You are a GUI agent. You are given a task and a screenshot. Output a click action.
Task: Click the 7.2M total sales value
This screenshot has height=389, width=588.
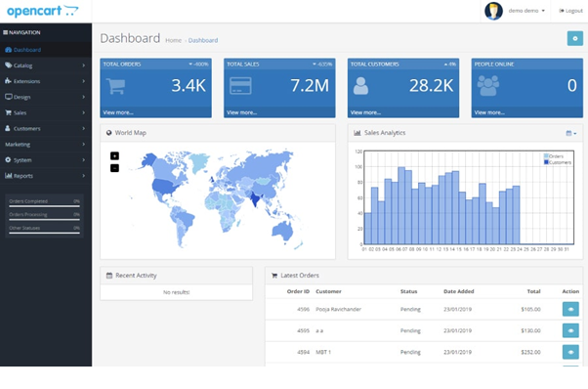[x=310, y=86]
